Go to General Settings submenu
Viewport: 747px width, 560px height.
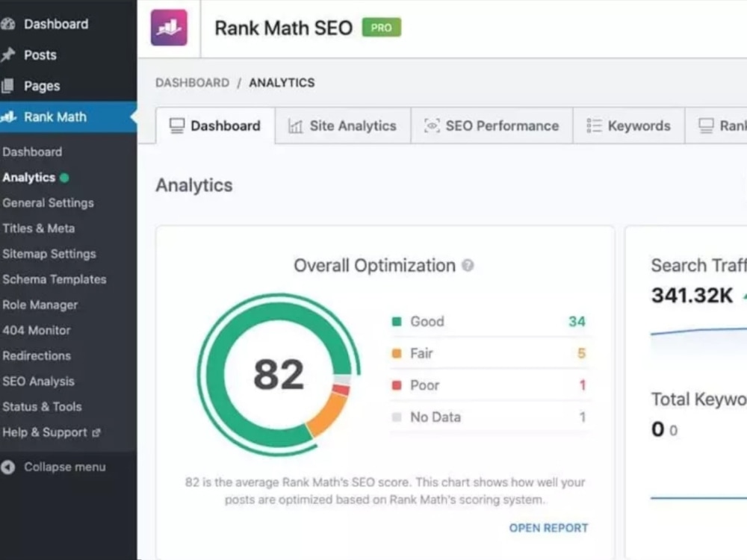[x=48, y=203]
